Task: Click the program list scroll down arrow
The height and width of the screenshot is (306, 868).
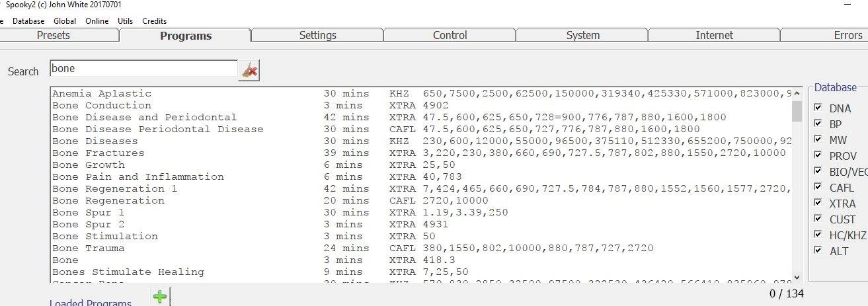Action: tap(797, 277)
